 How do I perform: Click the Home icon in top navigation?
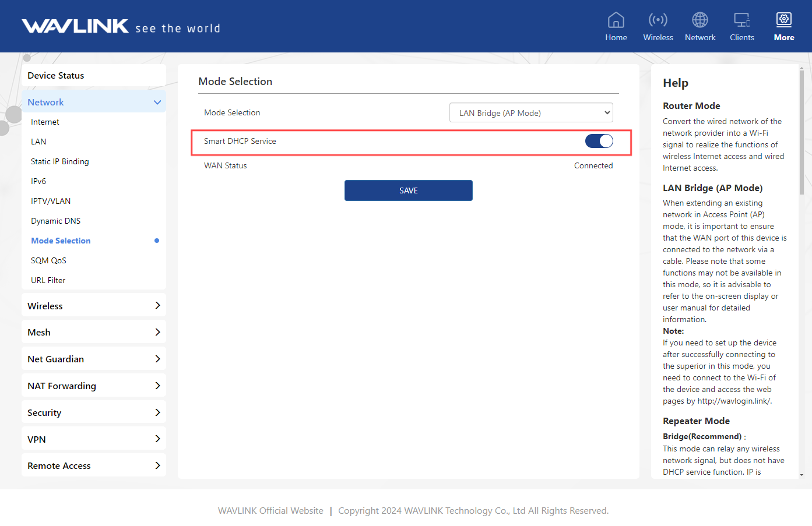616,20
